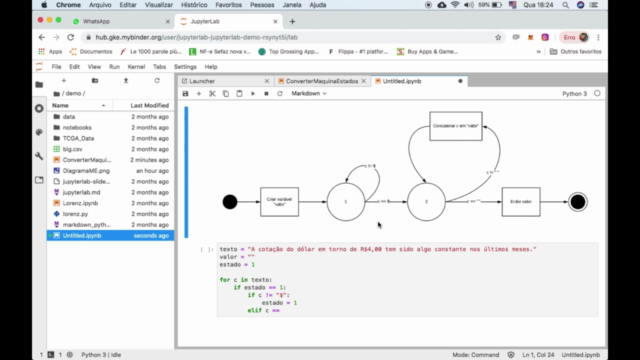Open the notebook tools wrench icon
Screen dimensions: 640x360
click(x=39, y=156)
